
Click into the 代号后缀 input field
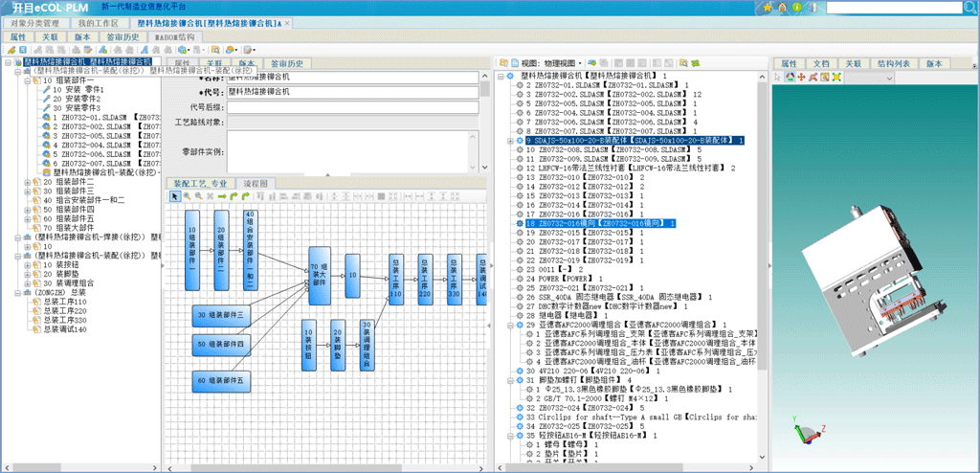click(354, 106)
